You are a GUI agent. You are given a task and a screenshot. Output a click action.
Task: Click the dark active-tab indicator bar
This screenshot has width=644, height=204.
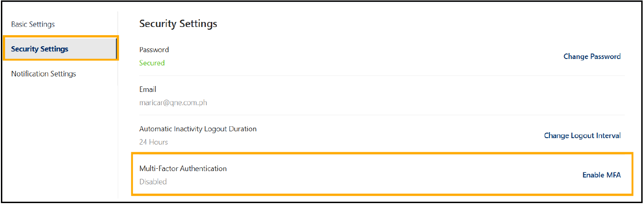[116, 49]
